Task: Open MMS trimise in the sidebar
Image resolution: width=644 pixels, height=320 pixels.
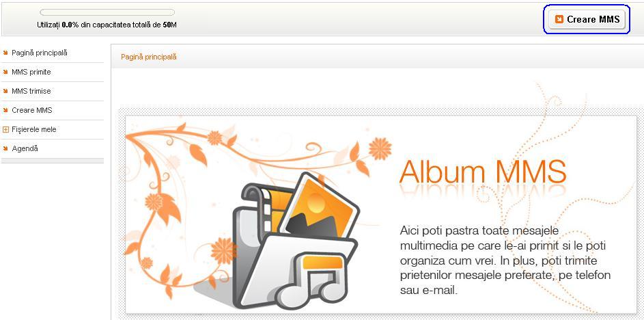Action: click(x=31, y=92)
